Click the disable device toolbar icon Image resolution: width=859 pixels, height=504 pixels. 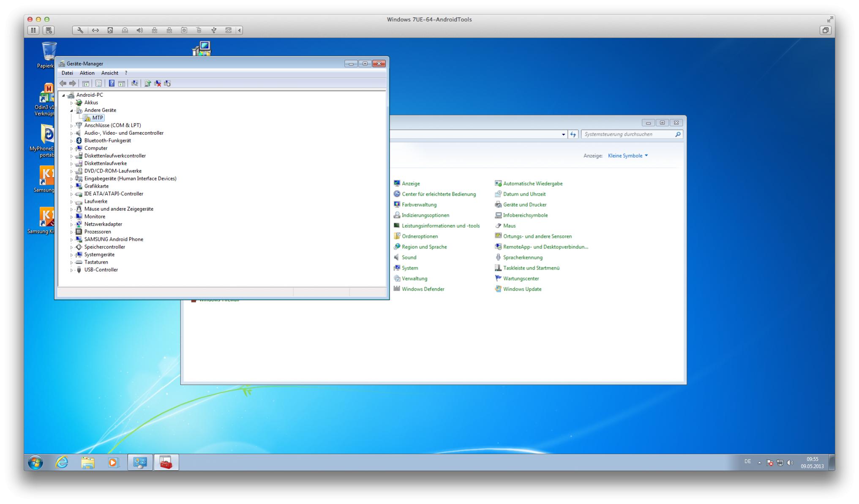tap(167, 83)
